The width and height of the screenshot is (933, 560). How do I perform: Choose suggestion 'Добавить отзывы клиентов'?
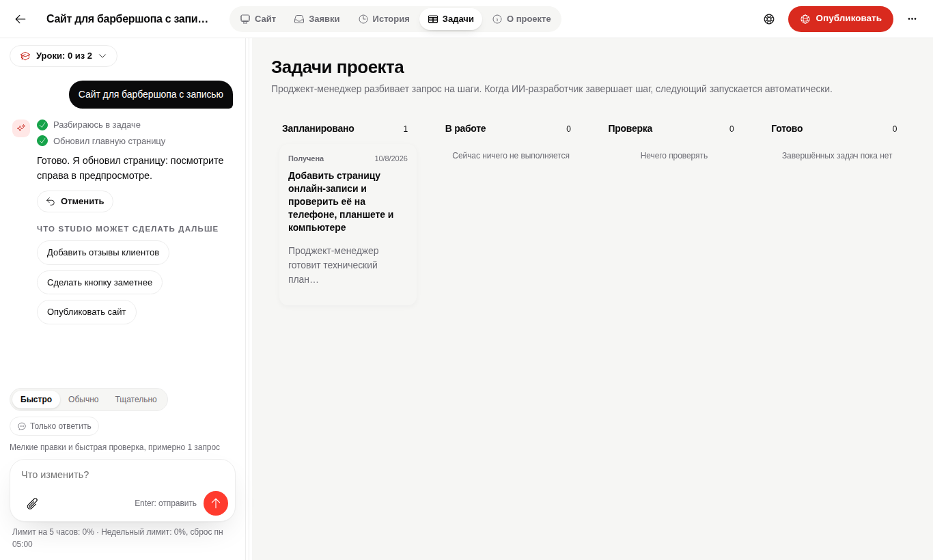[103, 253]
